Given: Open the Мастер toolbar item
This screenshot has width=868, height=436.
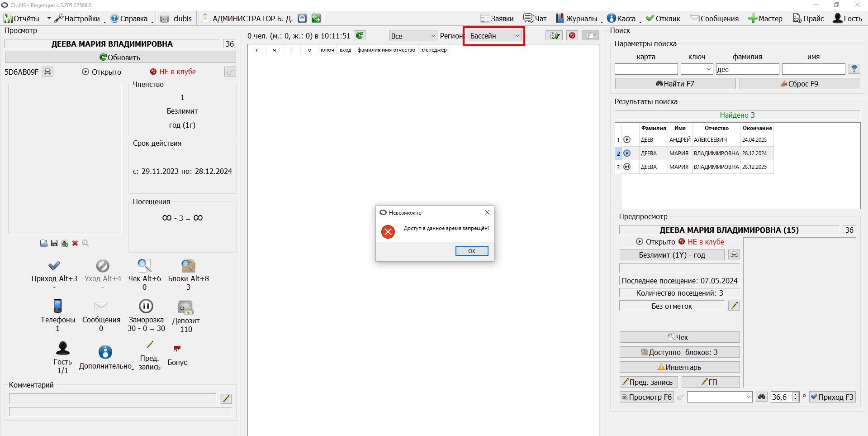Looking at the screenshot, I should pos(765,19).
